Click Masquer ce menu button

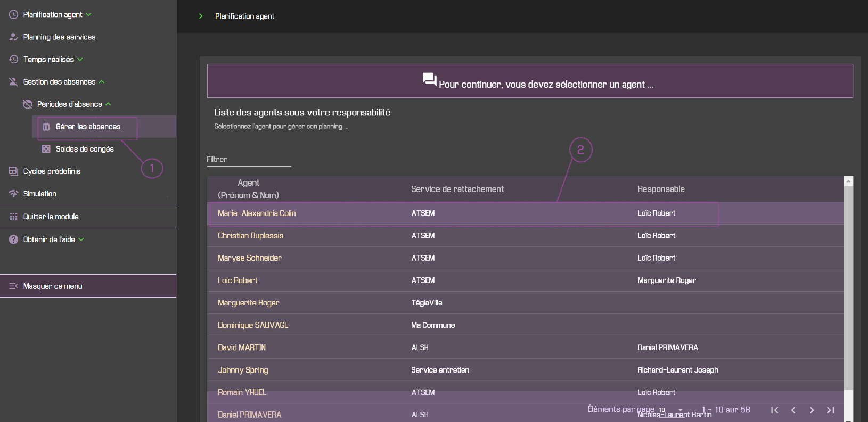(x=88, y=286)
